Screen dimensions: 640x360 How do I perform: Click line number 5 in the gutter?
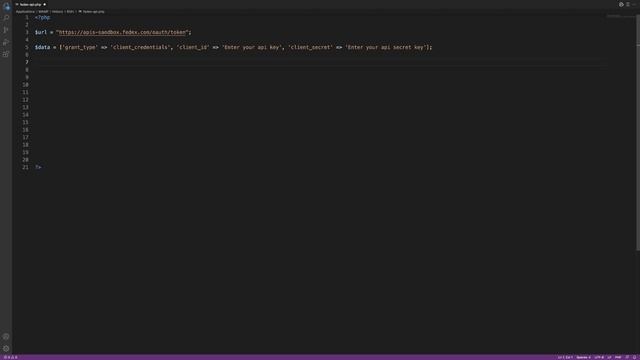coord(27,47)
